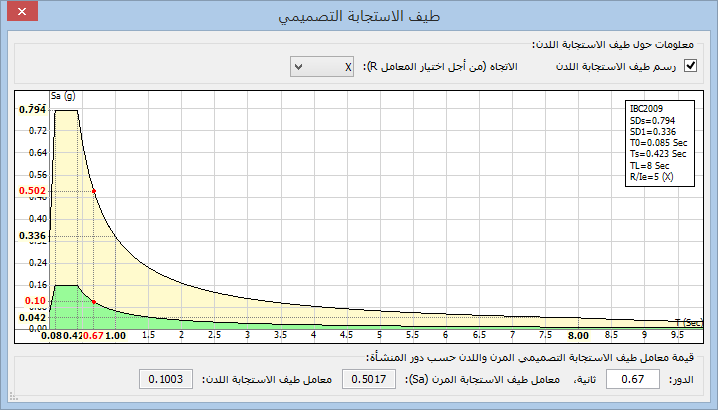Click the period input field showing 0.67

pos(634,379)
